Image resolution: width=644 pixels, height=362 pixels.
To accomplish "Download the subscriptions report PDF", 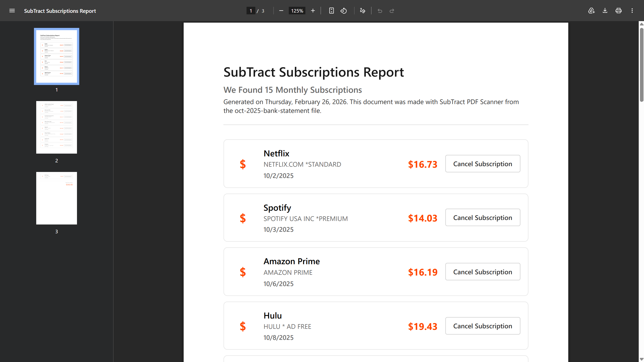I will coord(605,11).
